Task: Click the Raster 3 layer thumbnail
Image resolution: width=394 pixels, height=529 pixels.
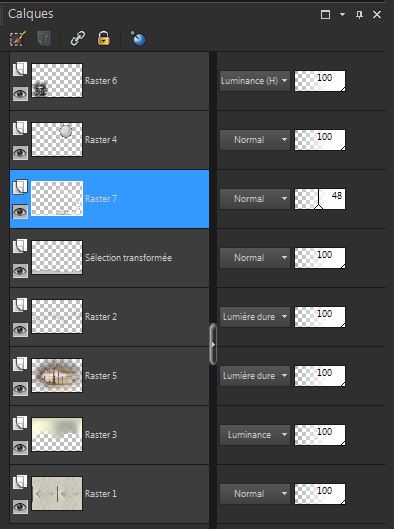Action: tap(57, 435)
